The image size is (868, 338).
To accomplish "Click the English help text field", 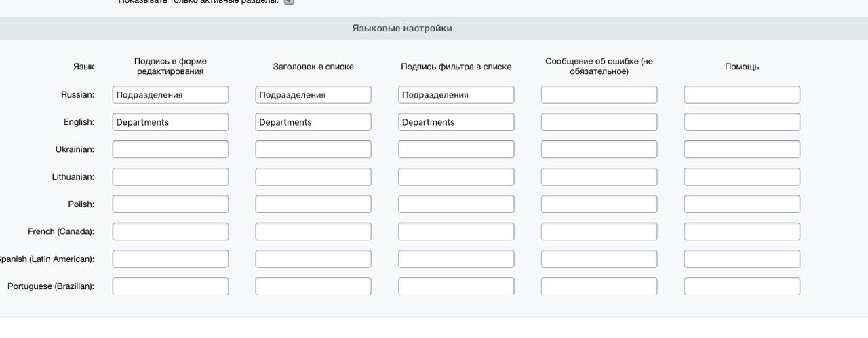I will 742,122.
